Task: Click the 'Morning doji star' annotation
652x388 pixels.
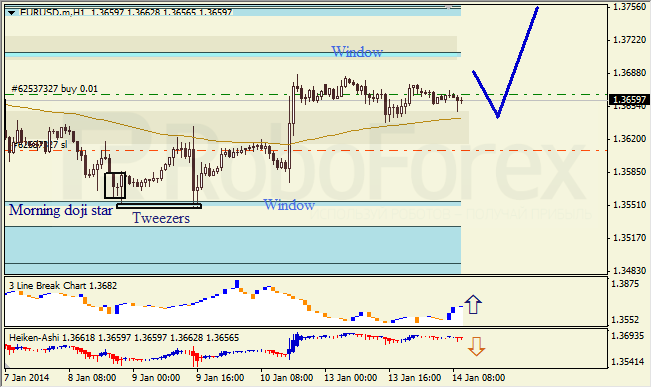Action: point(61,210)
